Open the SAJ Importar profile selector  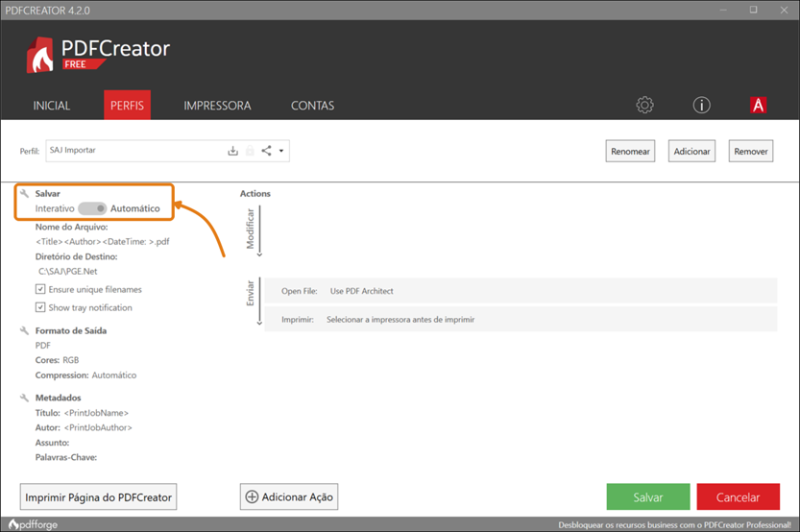tap(134, 151)
